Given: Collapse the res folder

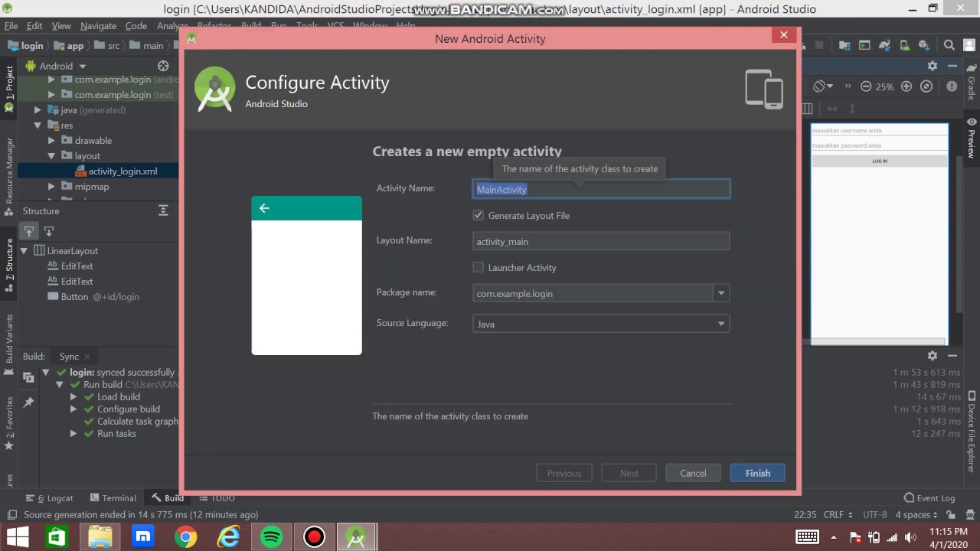Looking at the screenshot, I should [38, 126].
